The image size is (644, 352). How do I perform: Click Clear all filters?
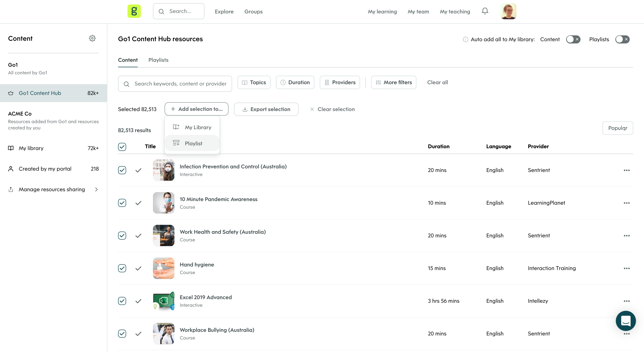coord(437,82)
